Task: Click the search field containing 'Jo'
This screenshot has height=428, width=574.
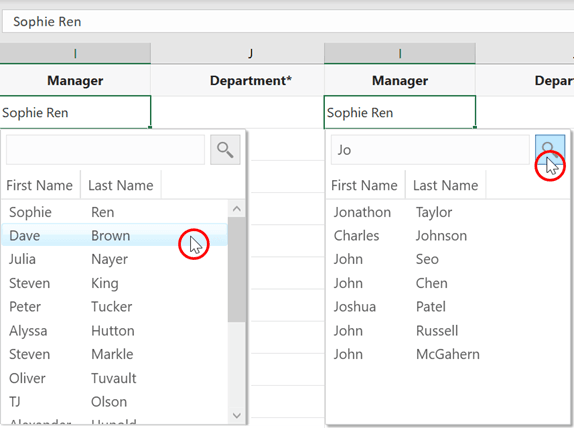Action: [430, 149]
